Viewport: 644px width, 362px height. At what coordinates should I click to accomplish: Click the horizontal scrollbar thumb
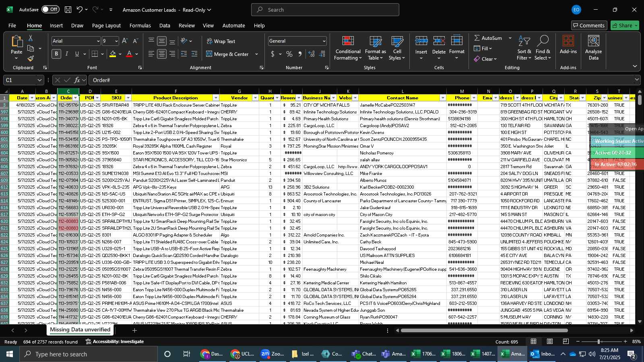coord(484,331)
